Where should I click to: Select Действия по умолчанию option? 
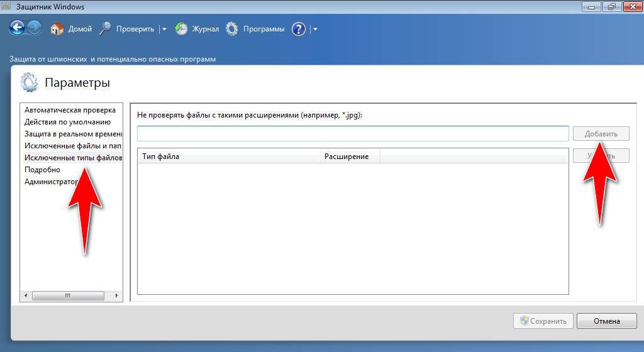(67, 122)
